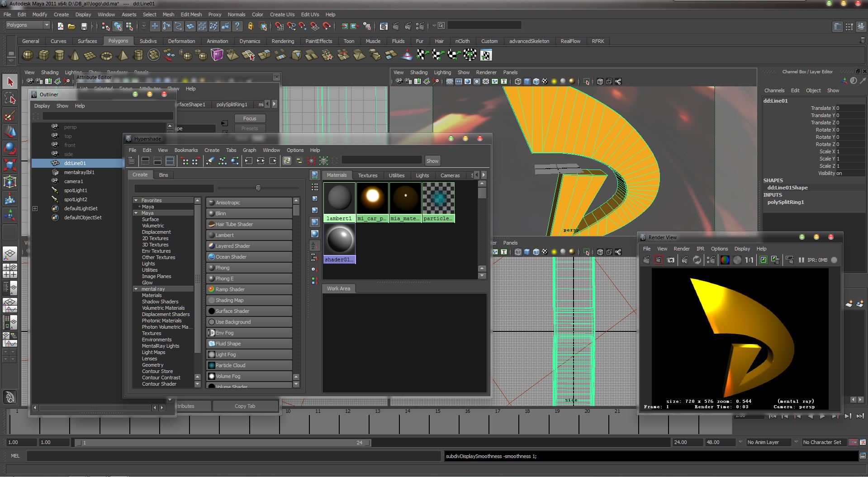Click the eraser clear graph icon in Hypershade

coord(210,161)
